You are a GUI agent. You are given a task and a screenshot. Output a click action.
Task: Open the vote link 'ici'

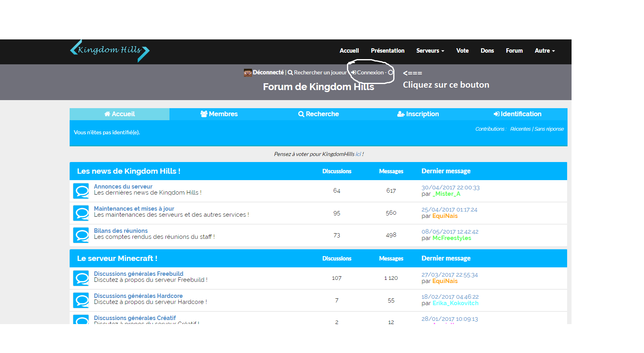[x=358, y=154]
